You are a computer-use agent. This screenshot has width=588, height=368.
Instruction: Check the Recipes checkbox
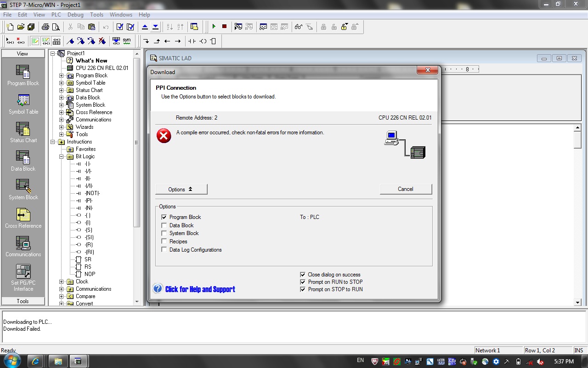[x=164, y=241]
